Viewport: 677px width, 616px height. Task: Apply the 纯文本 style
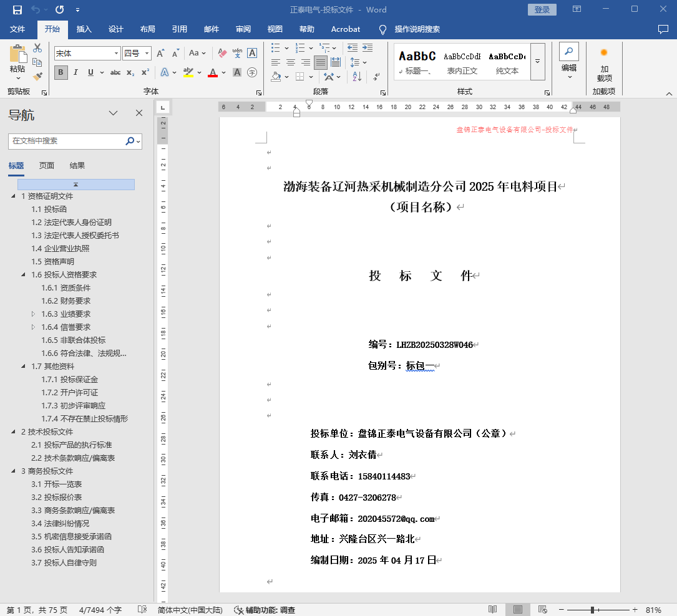[x=507, y=62]
